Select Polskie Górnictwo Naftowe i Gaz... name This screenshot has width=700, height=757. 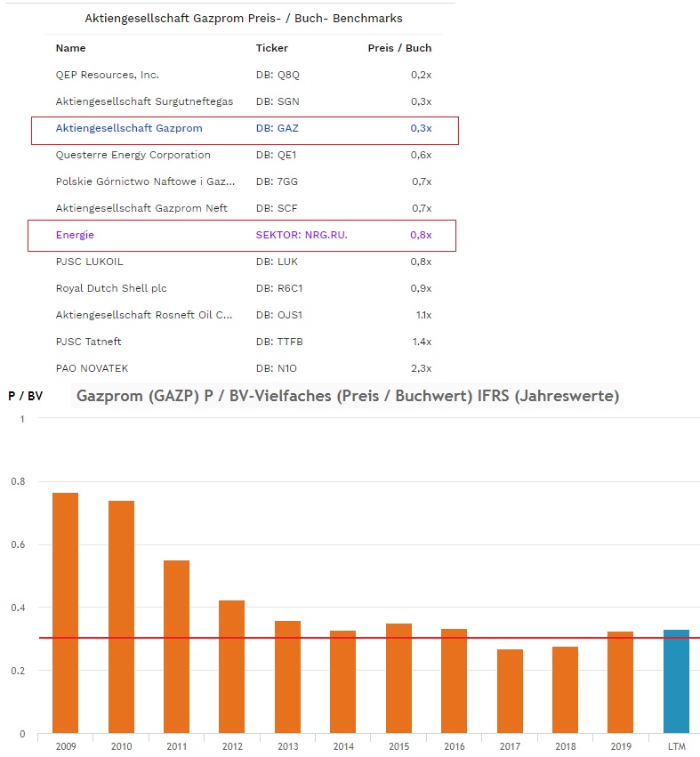point(145,181)
